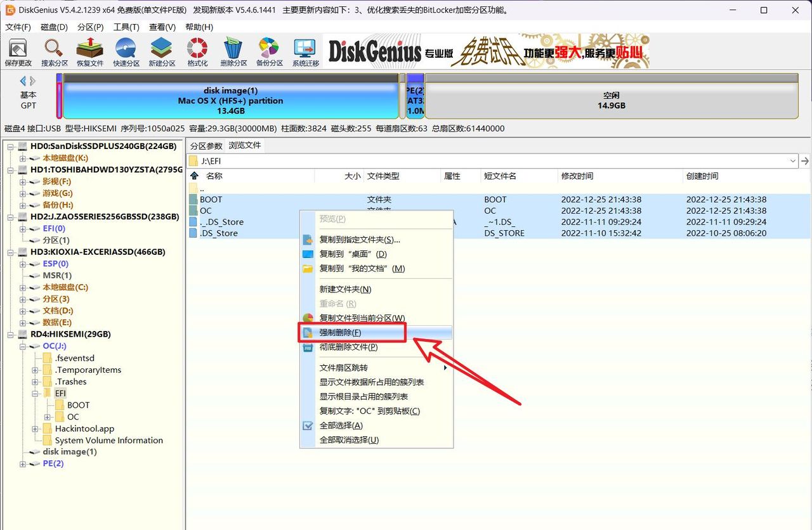812x530 pixels.
Task: Click the previous disk left arrow
Action: pyautogui.click(x=23, y=81)
